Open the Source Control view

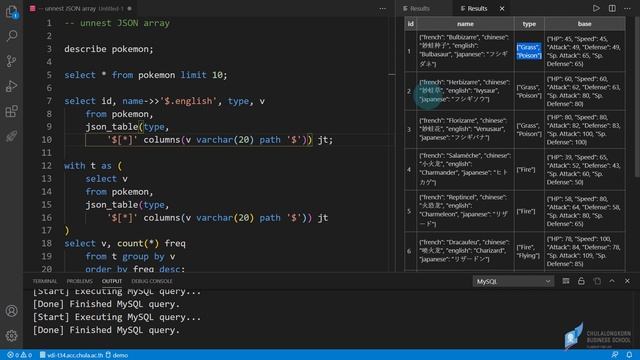point(11,61)
